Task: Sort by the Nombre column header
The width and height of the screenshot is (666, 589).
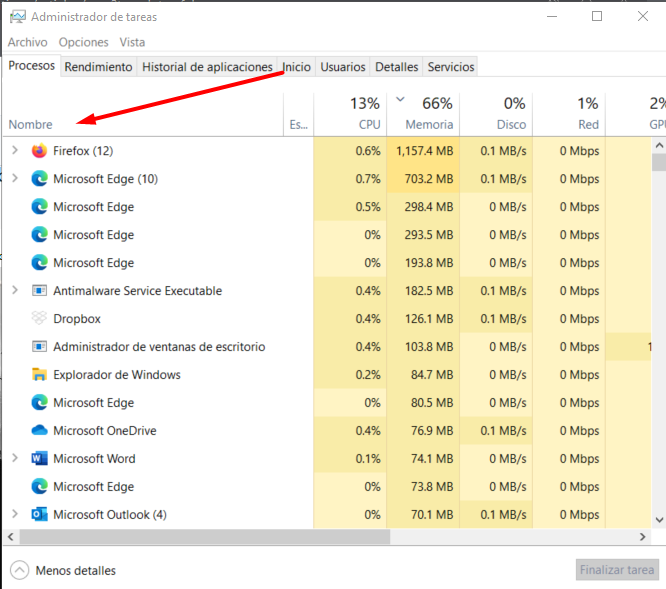Action: click(x=144, y=115)
